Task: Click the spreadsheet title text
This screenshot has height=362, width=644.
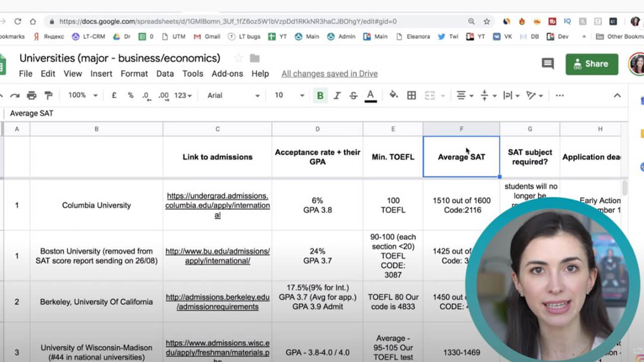Action: (120, 58)
